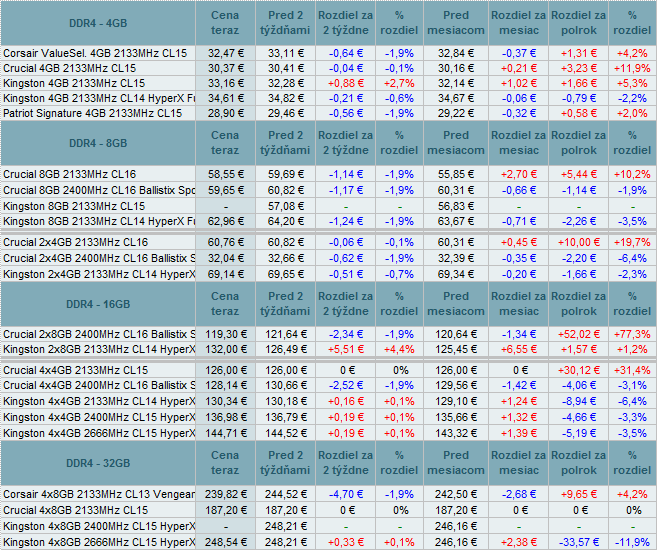Click current price 28,90 € cell
Viewport: 657px width, 550px height.
[225, 114]
